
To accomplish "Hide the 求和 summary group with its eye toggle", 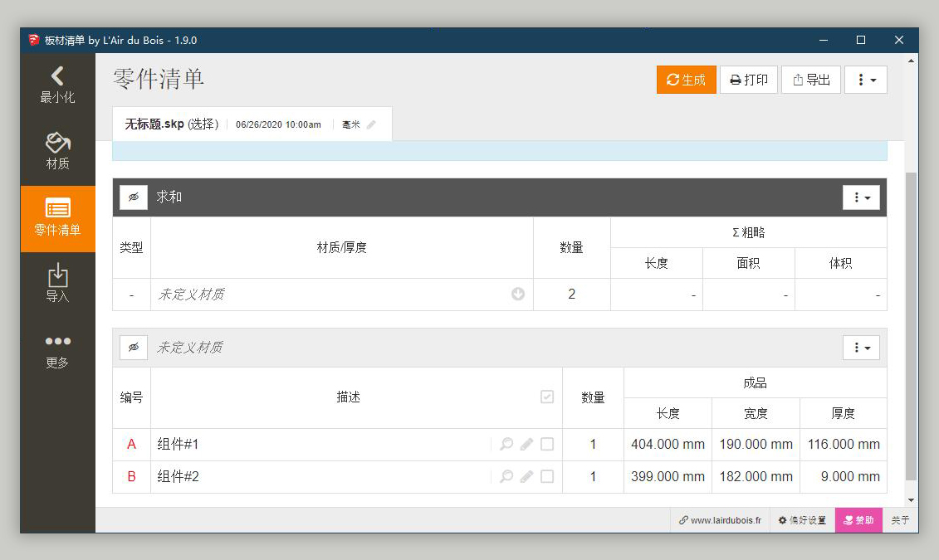I will 134,197.
